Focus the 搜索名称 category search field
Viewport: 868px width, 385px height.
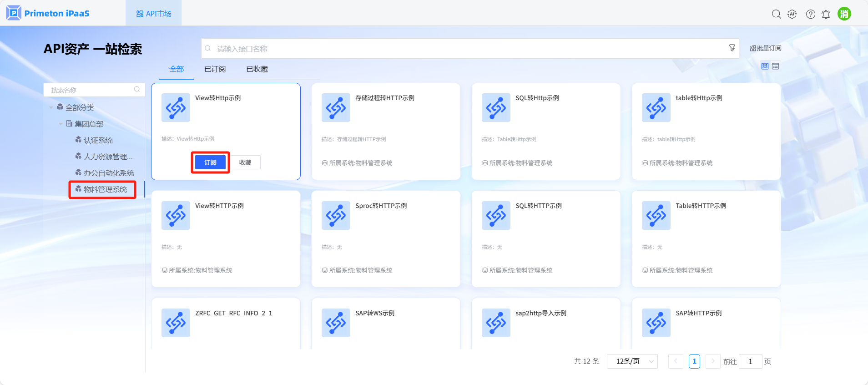click(94, 90)
